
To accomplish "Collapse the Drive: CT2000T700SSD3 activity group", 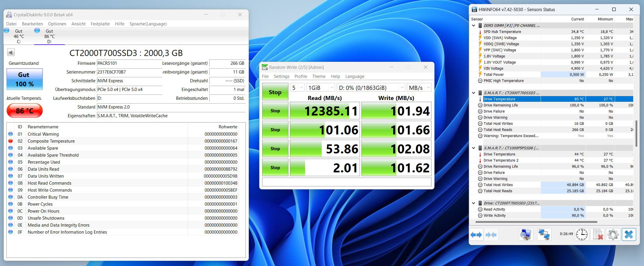I will pyautogui.click(x=474, y=203).
